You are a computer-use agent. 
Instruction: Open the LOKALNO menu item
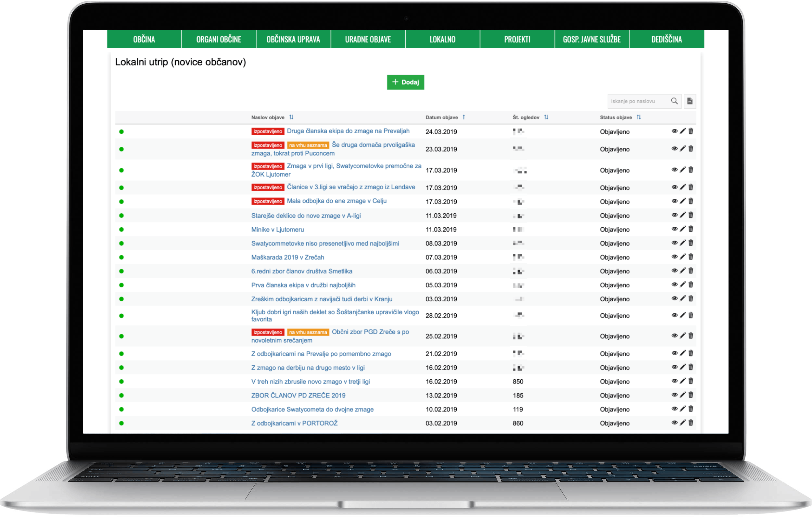pyautogui.click(x=442, y=40)
